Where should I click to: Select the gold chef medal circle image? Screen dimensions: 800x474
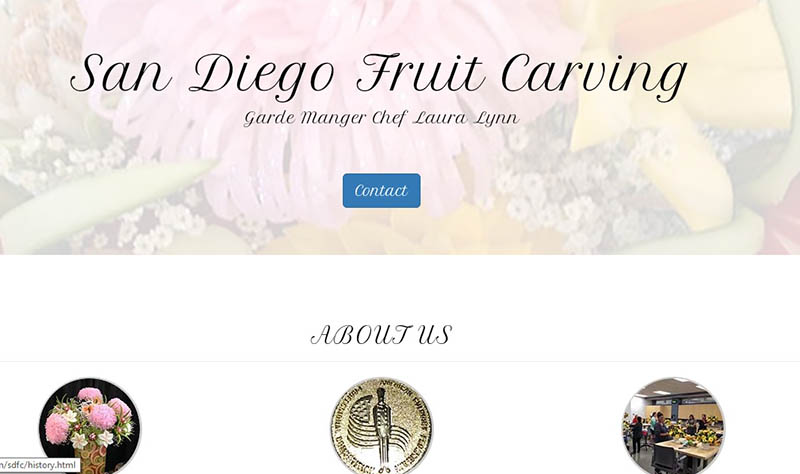pyautogui.click(x=381, y=426)
